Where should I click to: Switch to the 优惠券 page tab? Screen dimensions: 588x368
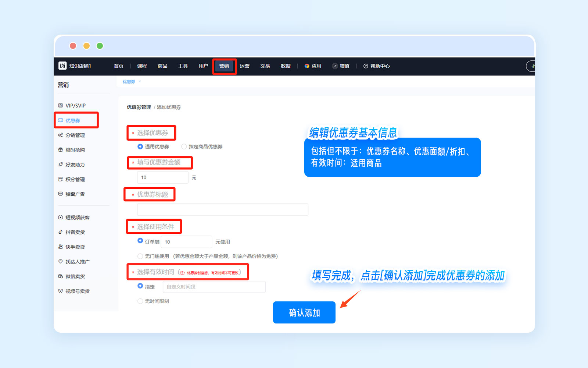tap(129, 82)
